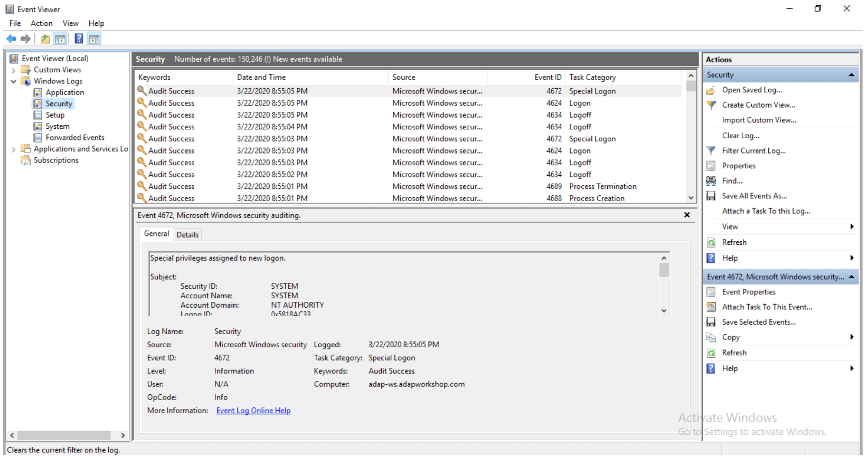This screenshot has height=456, width=868.
Task: Click the Save All Events floppy icon
Action: [x=711, y=196]
